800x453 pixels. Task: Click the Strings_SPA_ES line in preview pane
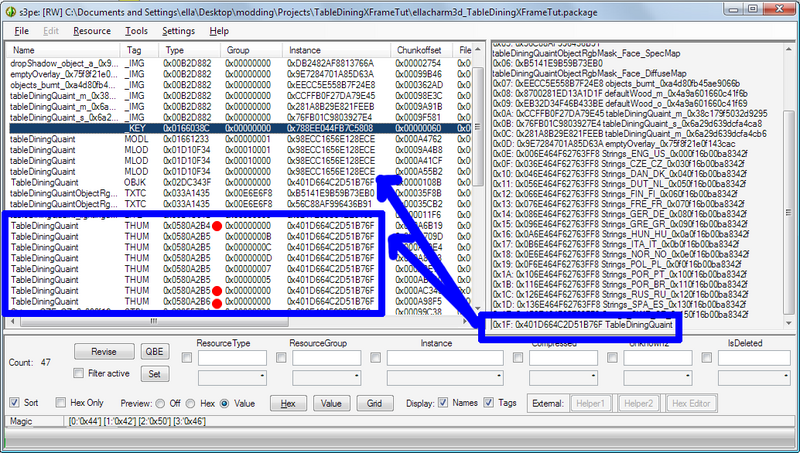619,305
